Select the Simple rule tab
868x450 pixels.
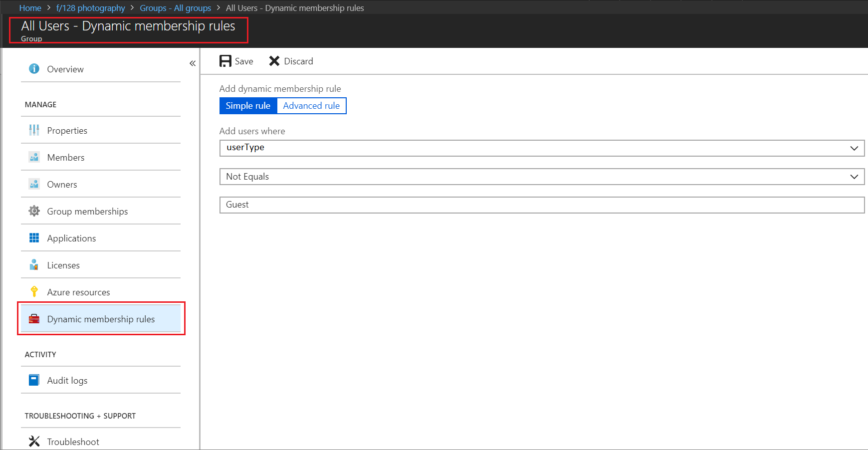point(248,105)
